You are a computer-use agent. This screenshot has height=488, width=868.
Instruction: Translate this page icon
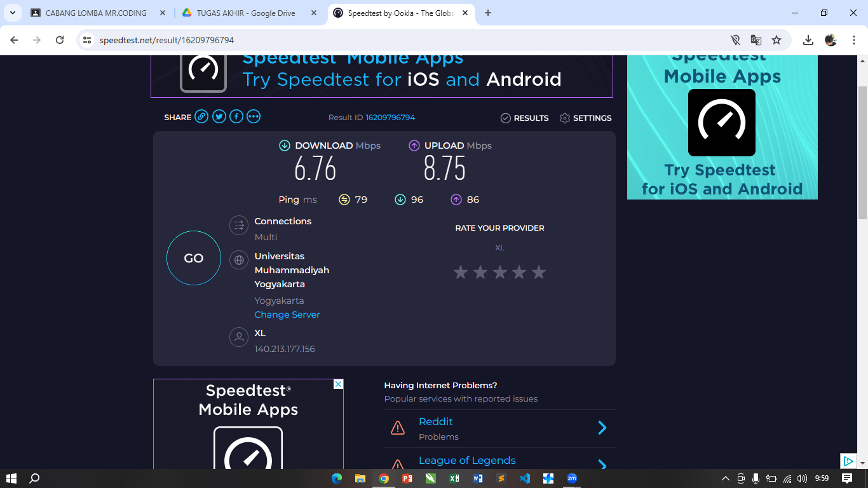(756, 40)
